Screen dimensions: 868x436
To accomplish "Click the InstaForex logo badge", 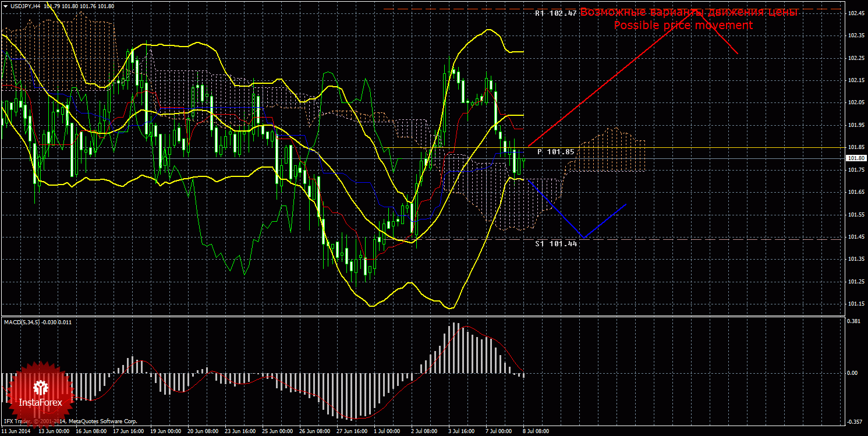I will [x=40, y=392].
